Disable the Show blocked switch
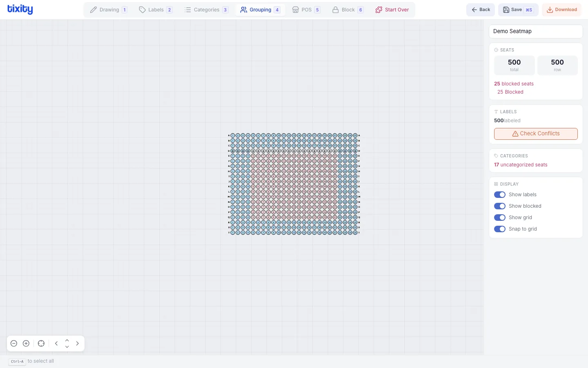This screenshot has width=588, height=368. [x=500, y=206]
